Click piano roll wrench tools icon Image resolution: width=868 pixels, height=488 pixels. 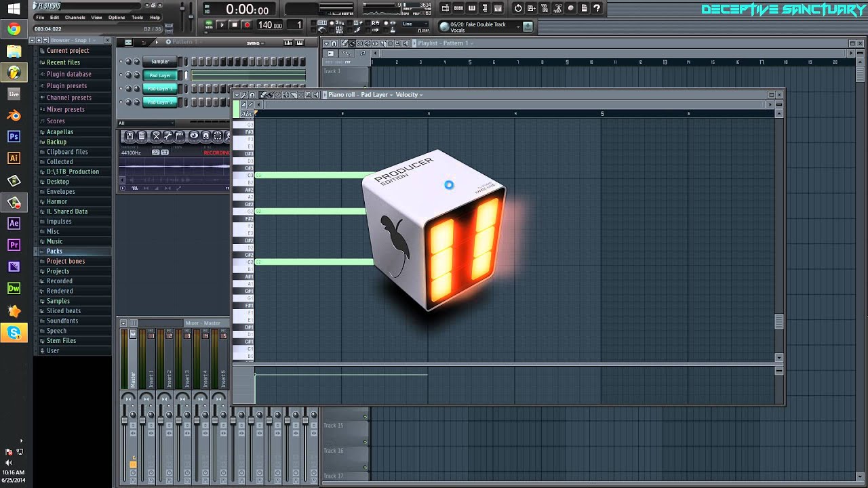click(x=244, y=95)
